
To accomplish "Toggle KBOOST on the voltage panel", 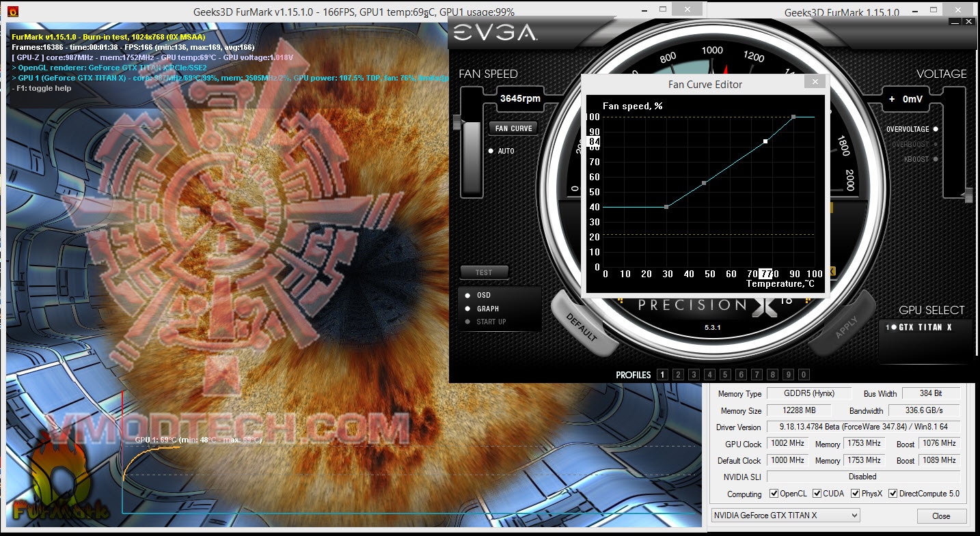I will tap(921, 159).
